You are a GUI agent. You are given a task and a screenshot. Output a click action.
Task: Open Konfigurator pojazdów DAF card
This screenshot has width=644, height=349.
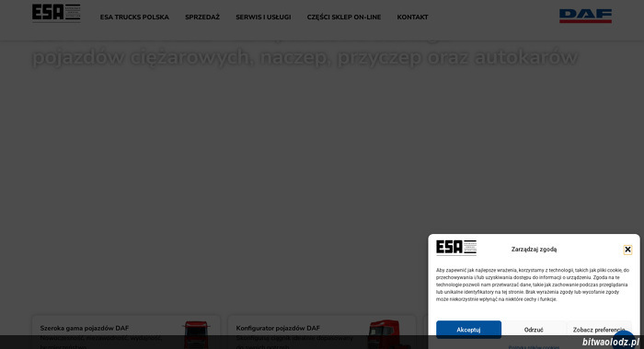click(x=322, y=332)
